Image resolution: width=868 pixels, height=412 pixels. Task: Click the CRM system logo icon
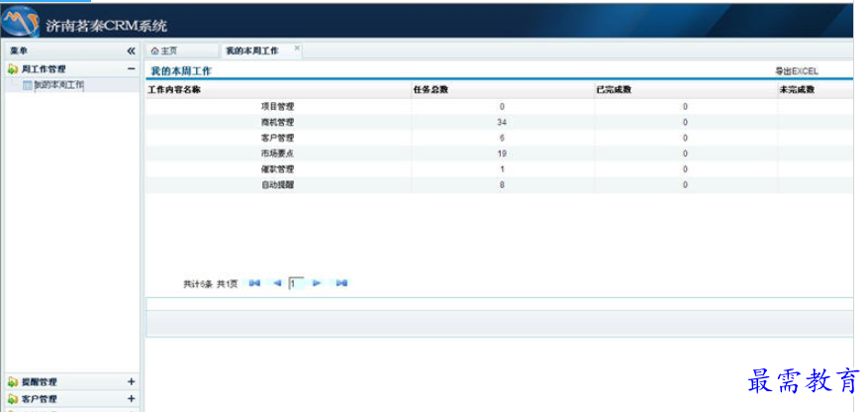21,21
